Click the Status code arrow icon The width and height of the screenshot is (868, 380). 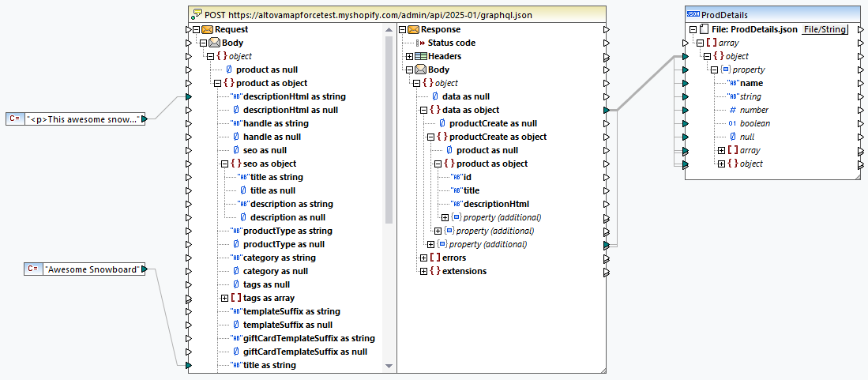click(x=420, y=43)
